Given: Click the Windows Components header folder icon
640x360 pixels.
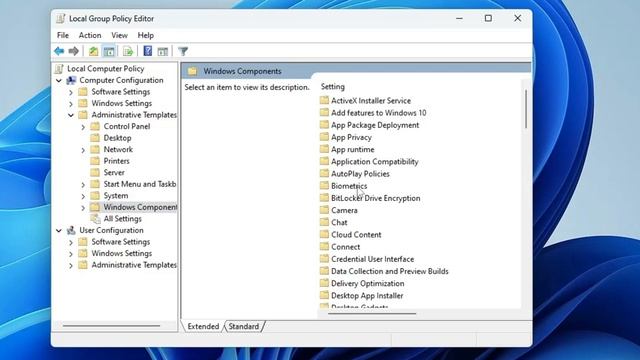Looking at the screenshot, I should 192,71.
